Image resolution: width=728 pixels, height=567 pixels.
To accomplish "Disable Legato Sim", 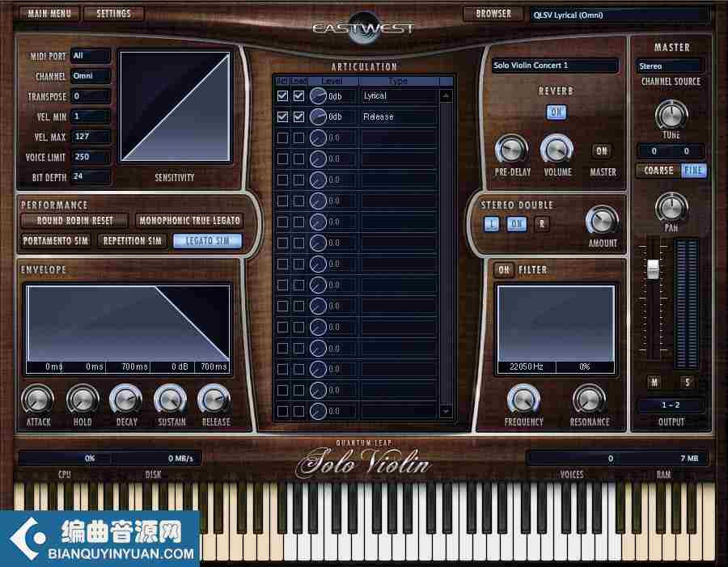I will pos(208,240).
